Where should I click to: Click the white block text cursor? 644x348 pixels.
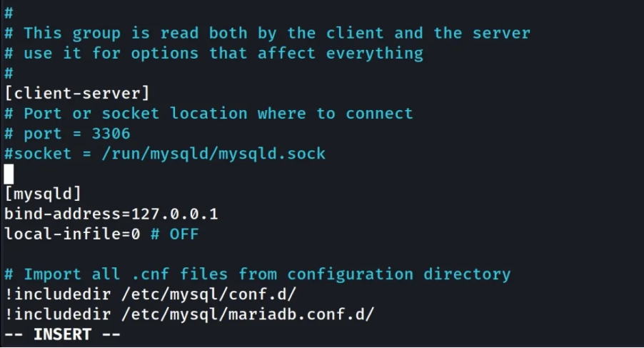click(x=9, y=174)
